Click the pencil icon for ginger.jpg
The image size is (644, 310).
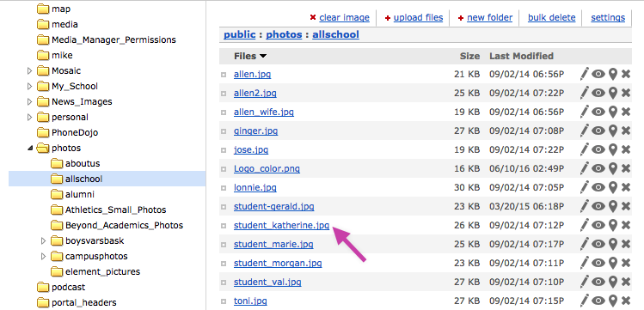click(584, 131)
